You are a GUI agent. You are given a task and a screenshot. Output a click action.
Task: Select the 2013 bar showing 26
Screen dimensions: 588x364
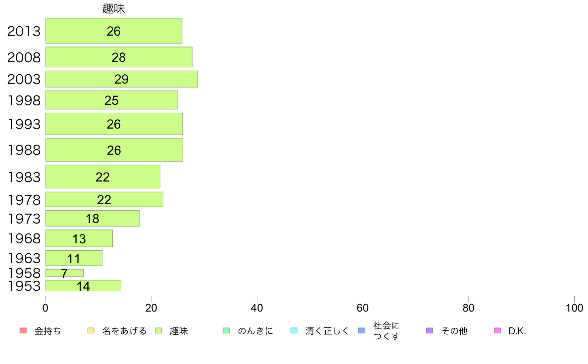[x=114, y=31]
